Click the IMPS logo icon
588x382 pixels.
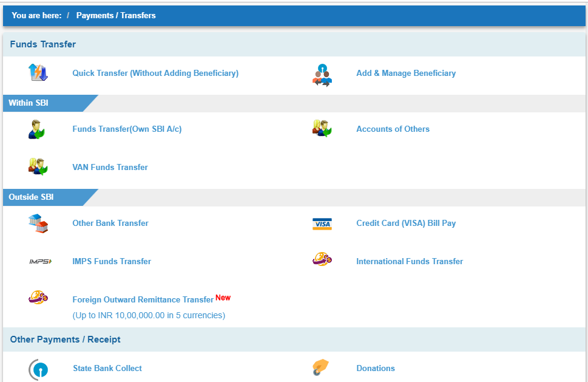[41, 262]
